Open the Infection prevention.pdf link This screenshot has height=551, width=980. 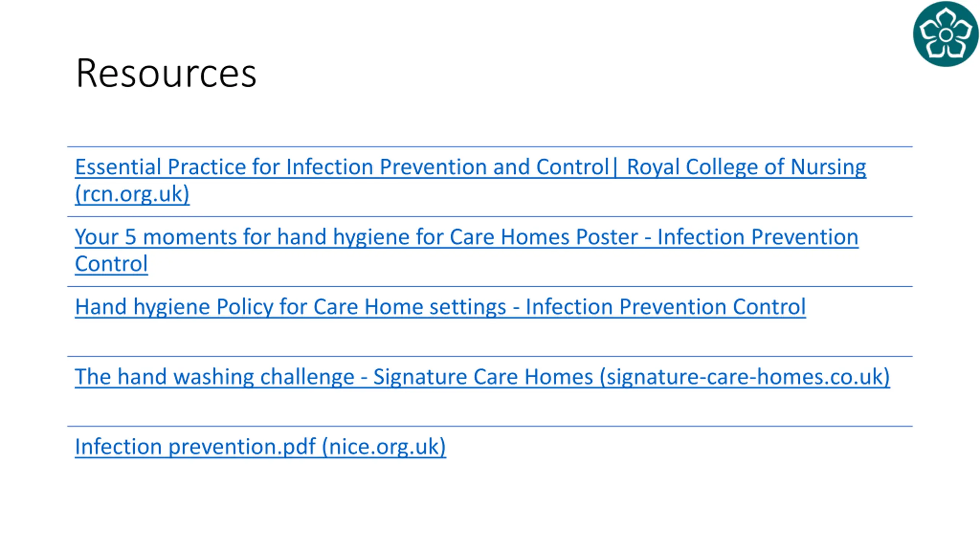(260, 447)
